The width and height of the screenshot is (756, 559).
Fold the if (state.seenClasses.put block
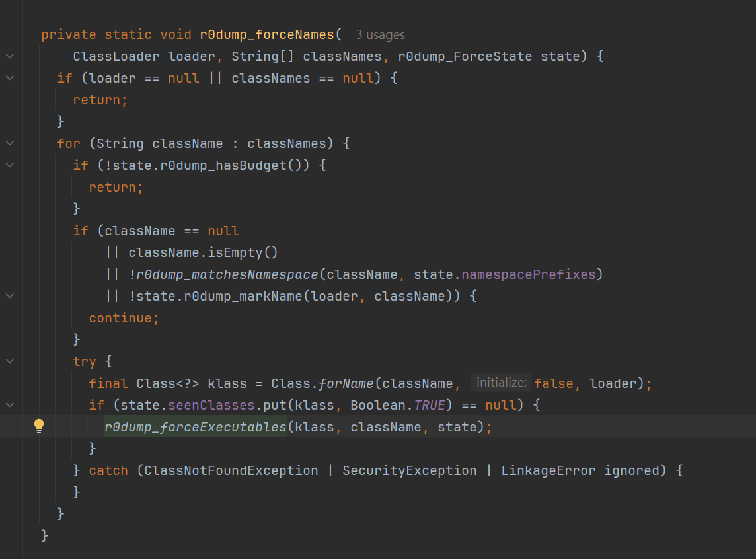coord(10,405)
